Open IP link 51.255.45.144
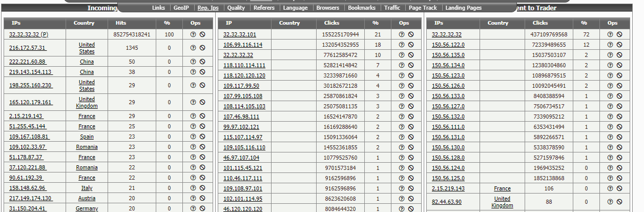The height and width of the screenshot is (212, 644). (x=28, y=127)
